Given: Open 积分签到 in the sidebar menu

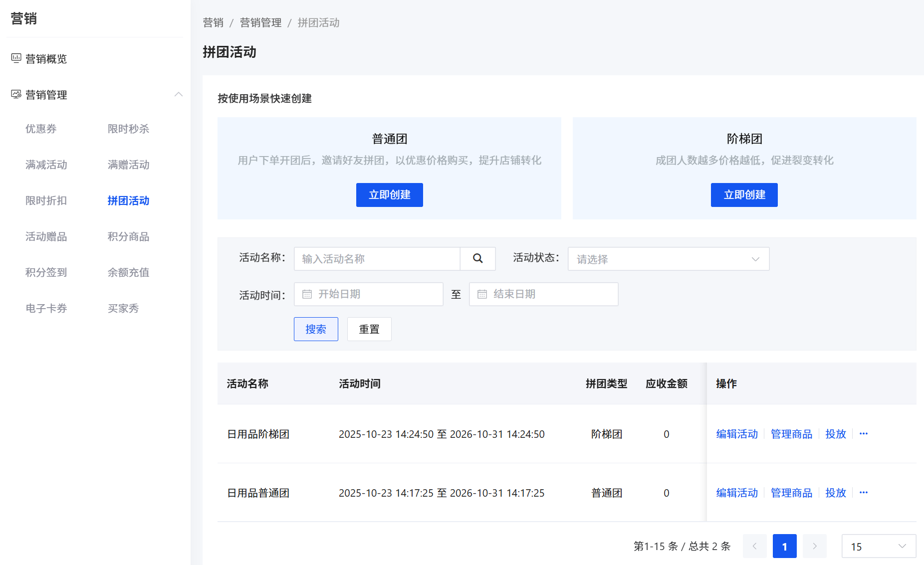Looking at the screenshot, I should pos(46,272).
